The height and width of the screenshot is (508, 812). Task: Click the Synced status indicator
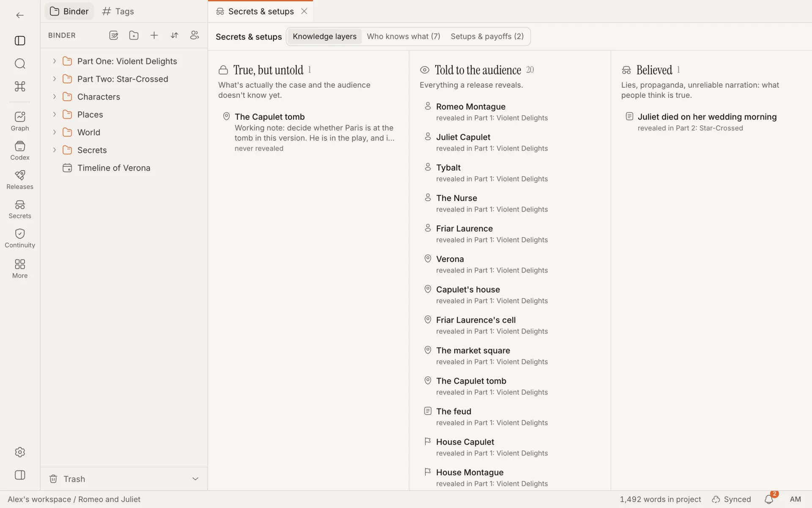pos(732,500)
